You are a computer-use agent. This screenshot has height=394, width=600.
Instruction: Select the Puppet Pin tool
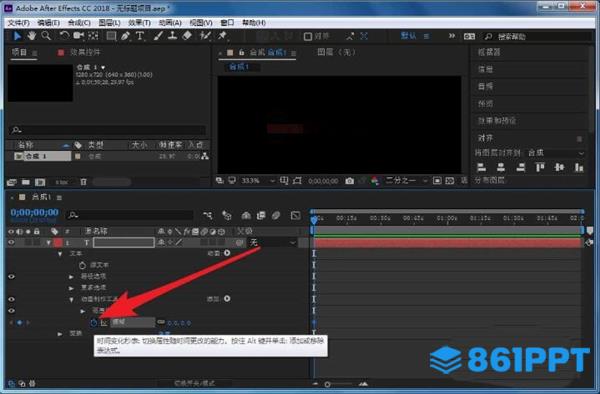pos(222,36)
